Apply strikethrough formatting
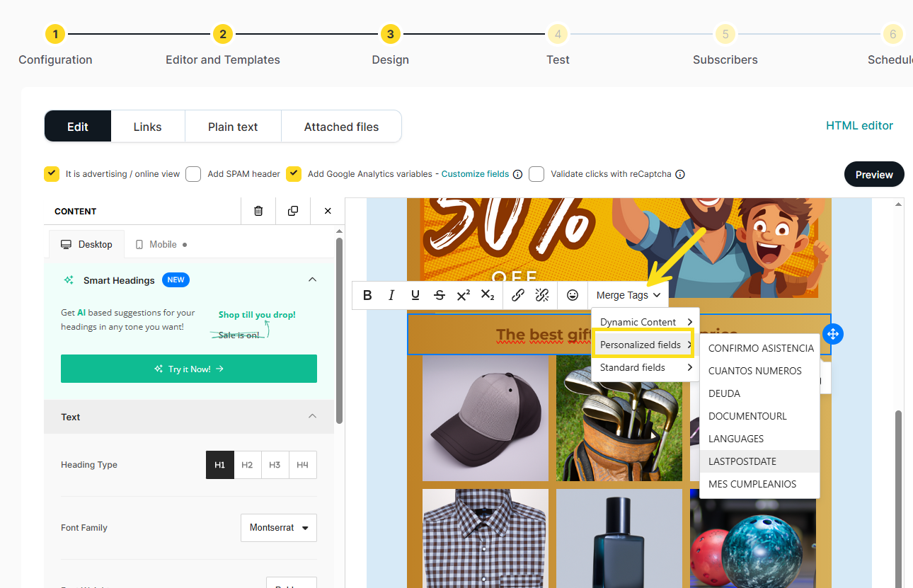913x588 pixels. click(x=440, y=295)
